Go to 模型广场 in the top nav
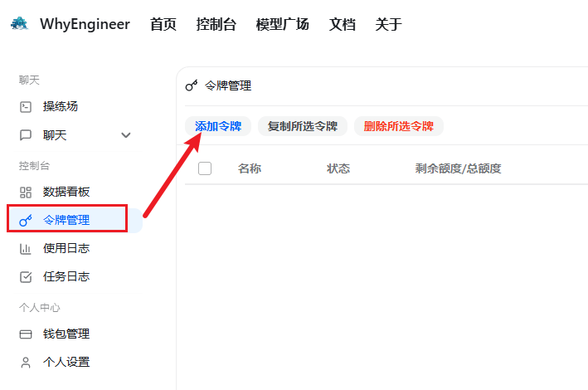 [x=282, y=24]
